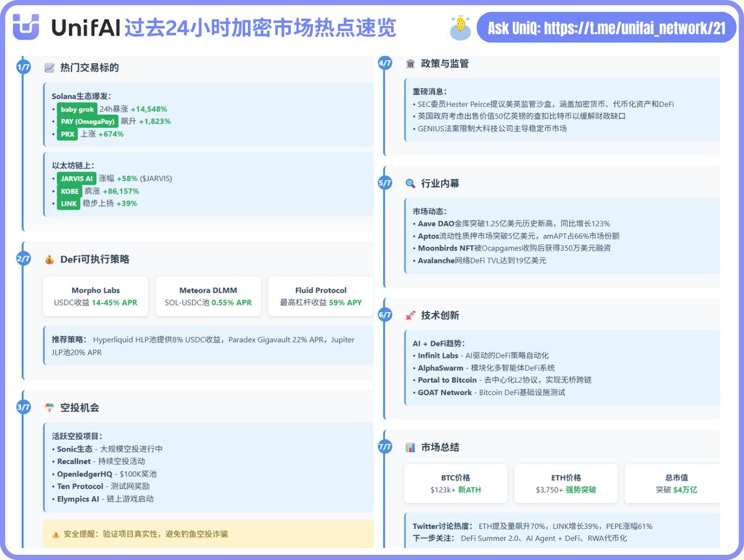The image size is (744, 560).
Task: Select the LINK token tag
Action: pyautogui.click(x=68, y=204)
